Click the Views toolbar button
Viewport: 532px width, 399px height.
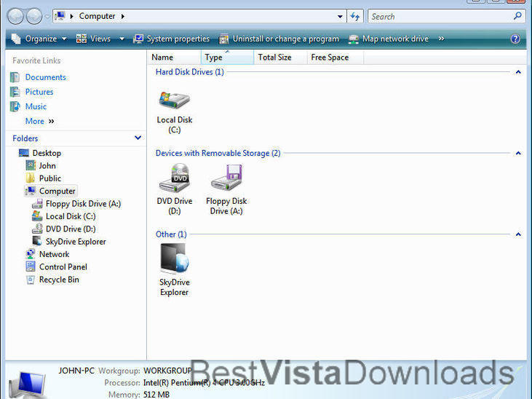(x=93, y=39)
